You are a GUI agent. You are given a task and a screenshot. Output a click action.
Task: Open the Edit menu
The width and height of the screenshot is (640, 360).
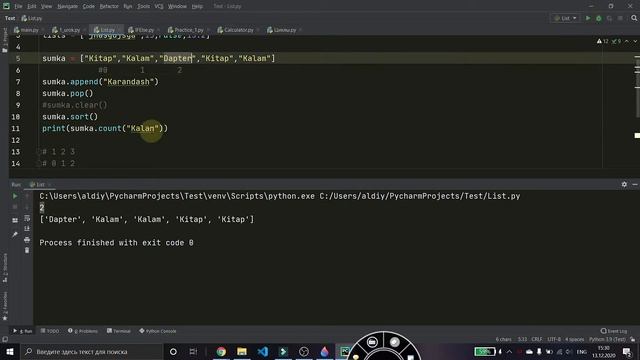pyautogui.click(x=32, y=7)
